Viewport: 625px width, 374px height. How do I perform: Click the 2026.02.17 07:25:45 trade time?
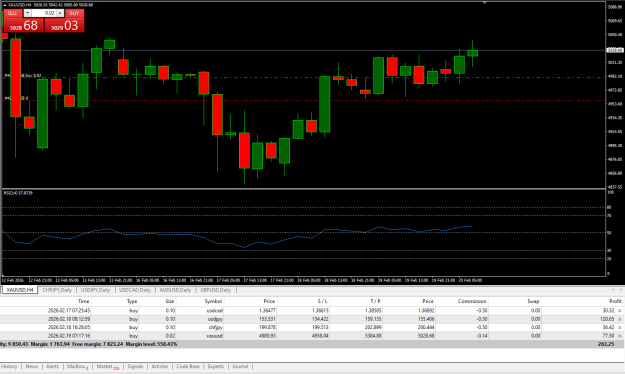click(x=69, y=311)
